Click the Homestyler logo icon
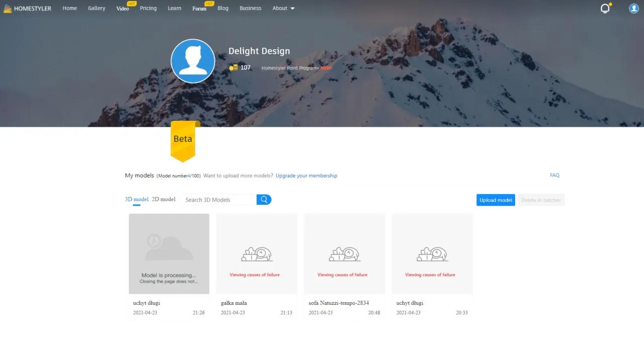 click(x=8, y=9)
